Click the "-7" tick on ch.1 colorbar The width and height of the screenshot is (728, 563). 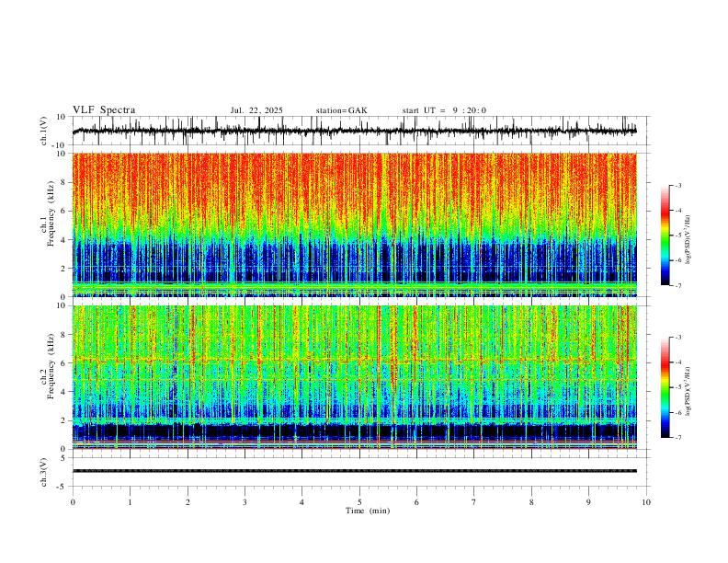[678, 286]
